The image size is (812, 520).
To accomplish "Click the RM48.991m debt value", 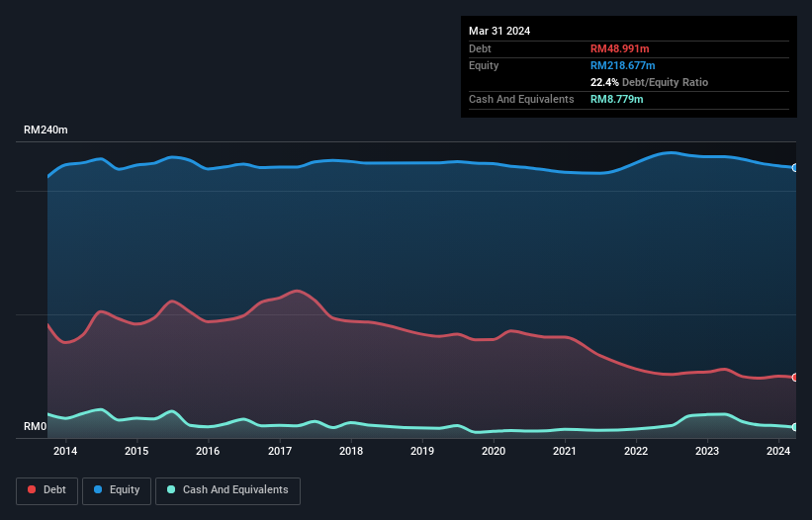I will tap(619, 48).
